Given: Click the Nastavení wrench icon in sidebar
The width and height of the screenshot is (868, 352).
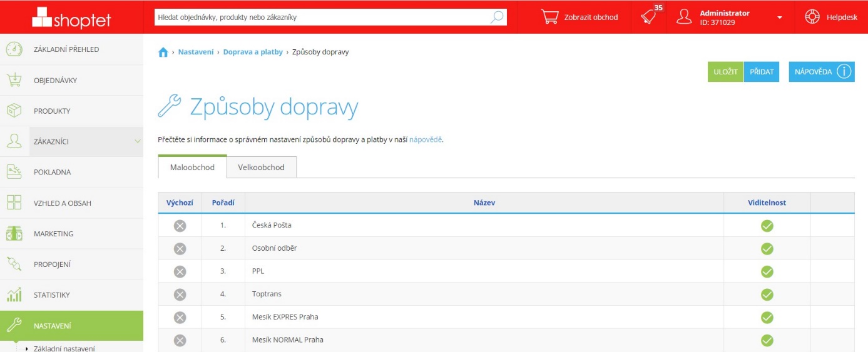Looking at the screenshot, I should (14, 325).
